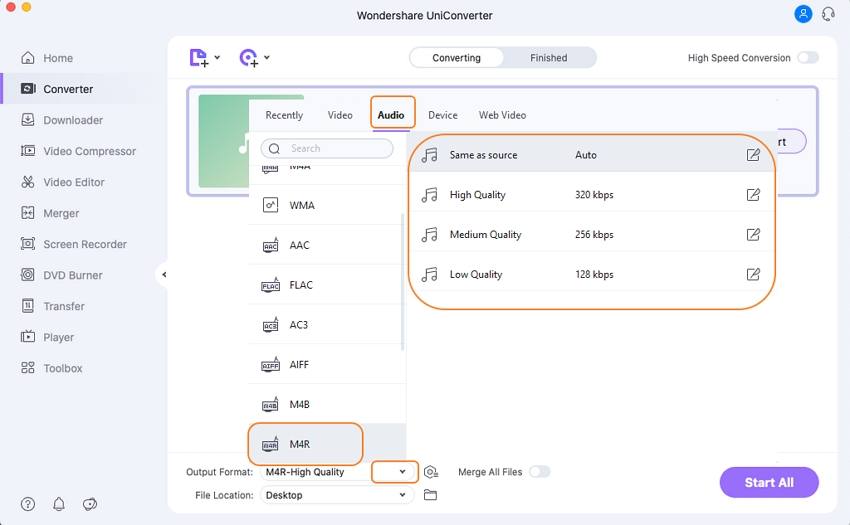Expand the Add Files dropdown arrow
The height and width of the screenshot is (525, 850).
click(217, 57)
